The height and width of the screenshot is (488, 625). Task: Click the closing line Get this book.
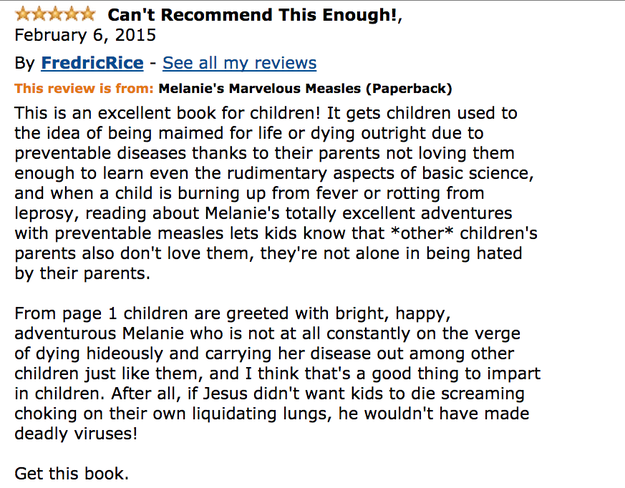(72, 474)
